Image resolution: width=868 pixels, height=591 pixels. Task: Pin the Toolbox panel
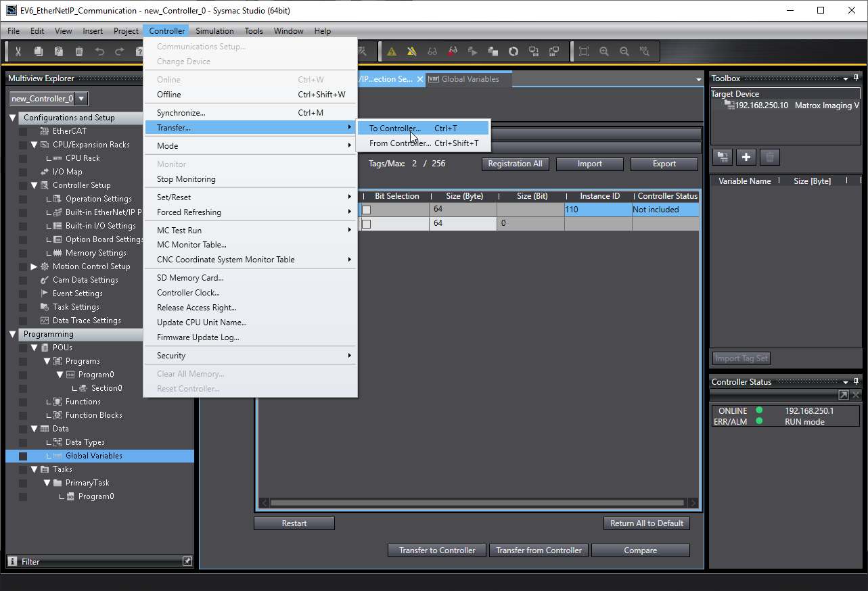click(x=856, y=78)
